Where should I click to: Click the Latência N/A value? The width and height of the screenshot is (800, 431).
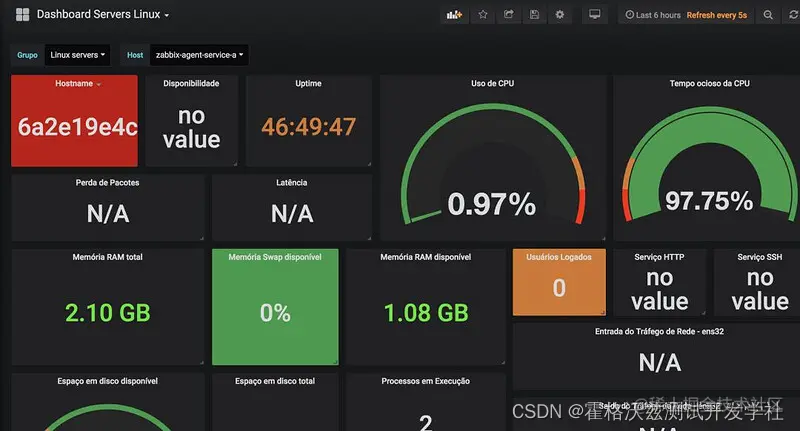(x=292, y=214)
